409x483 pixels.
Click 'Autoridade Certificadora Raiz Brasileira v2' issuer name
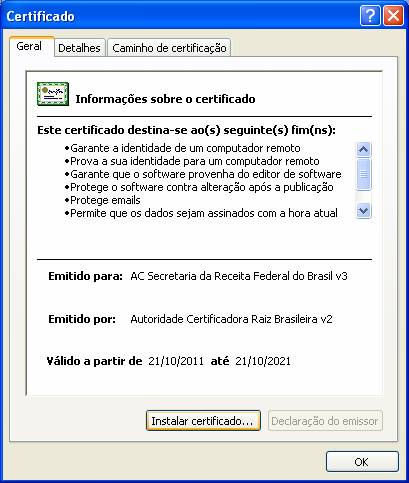[231, 319]
